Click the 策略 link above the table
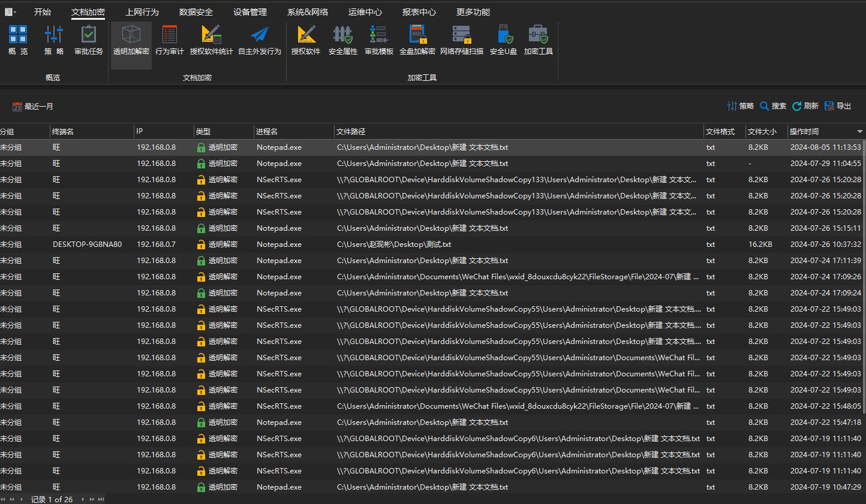The height and width of the screenshot is (504, 866). pyautogui.click(x=741, y=106)
